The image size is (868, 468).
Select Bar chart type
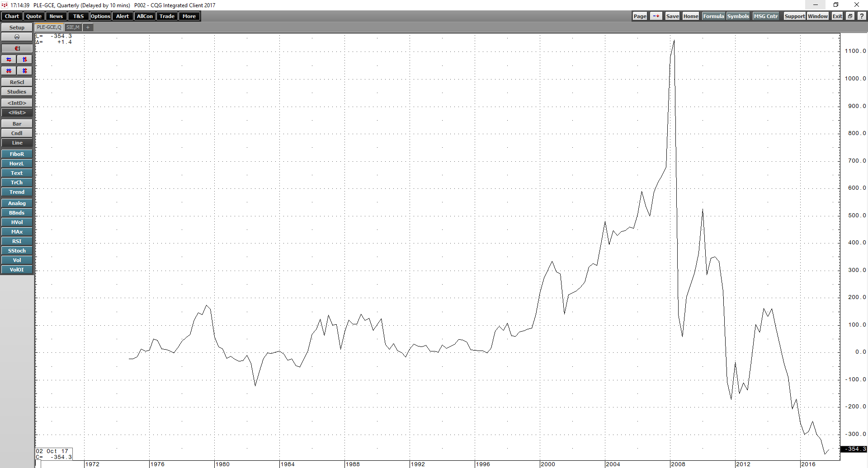17,124
